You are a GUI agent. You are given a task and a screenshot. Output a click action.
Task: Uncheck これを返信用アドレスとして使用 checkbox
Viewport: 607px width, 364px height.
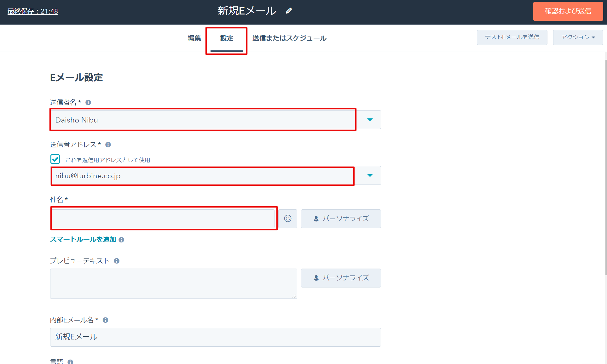(x=55, y=159)
